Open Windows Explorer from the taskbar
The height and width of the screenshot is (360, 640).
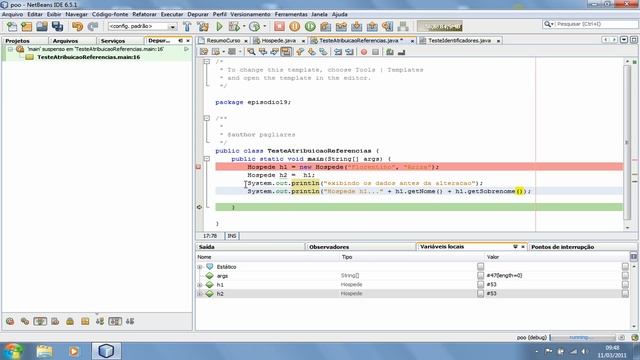[x=44, y=351]
